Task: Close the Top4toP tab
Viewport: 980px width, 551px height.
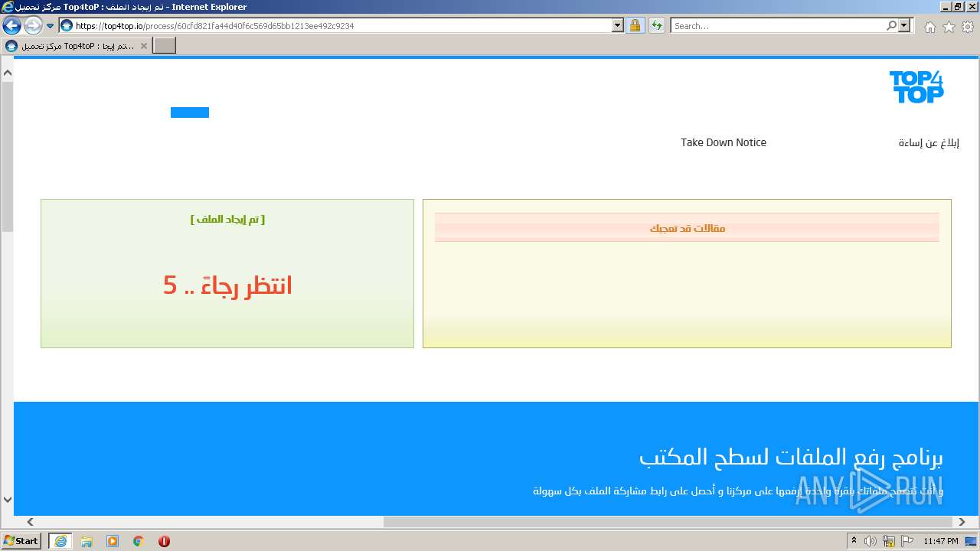Action: coord(143,46)
